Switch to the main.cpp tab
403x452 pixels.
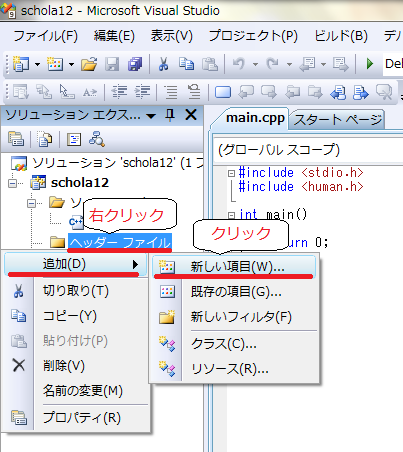255,118
